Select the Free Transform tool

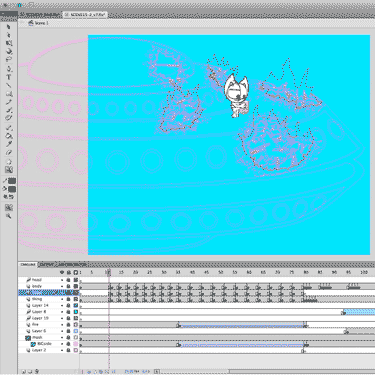(x=9, y=43)
